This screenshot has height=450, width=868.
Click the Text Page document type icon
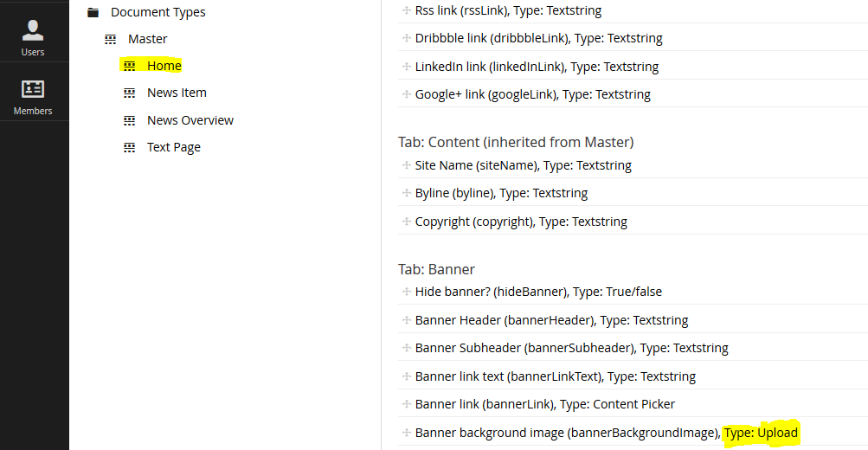[130, 147]
